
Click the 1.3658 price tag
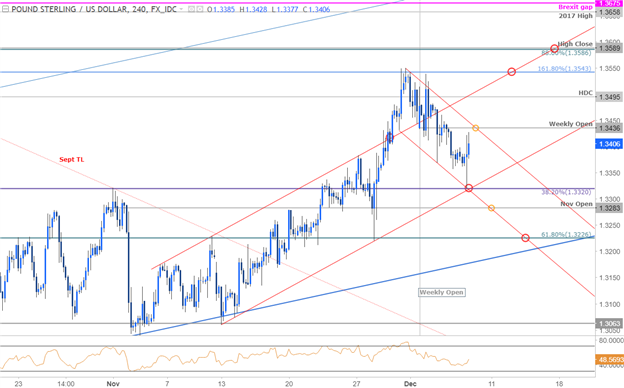tap(609, 12)
